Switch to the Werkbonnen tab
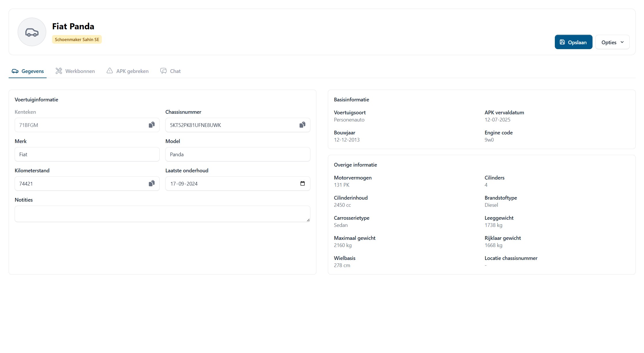Viewport: 644px width, 353px height. [x=75, y=71]
